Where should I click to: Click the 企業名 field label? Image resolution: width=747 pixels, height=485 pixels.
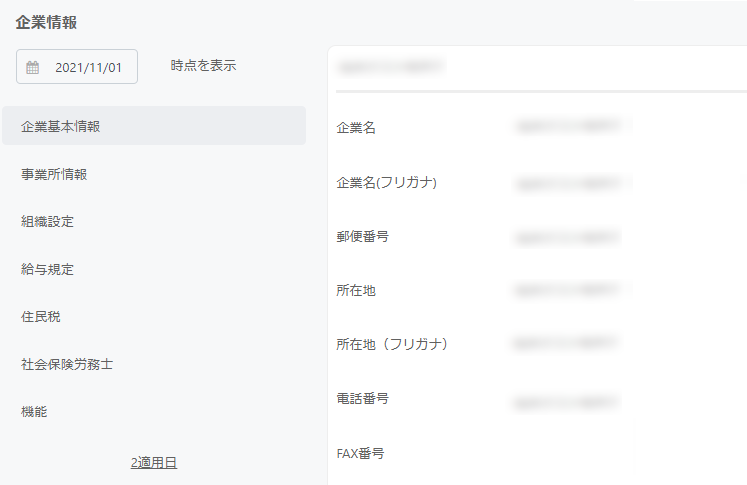pos(356,128)
